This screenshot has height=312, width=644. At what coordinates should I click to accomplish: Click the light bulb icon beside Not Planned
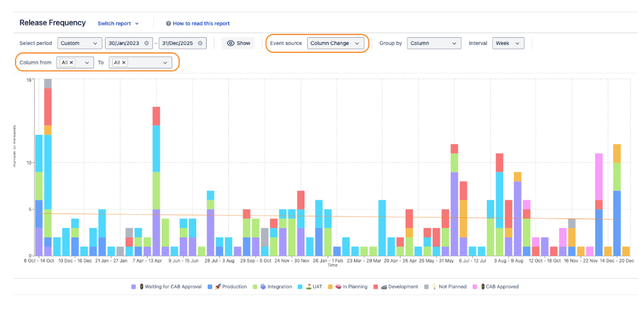[433, 286]
